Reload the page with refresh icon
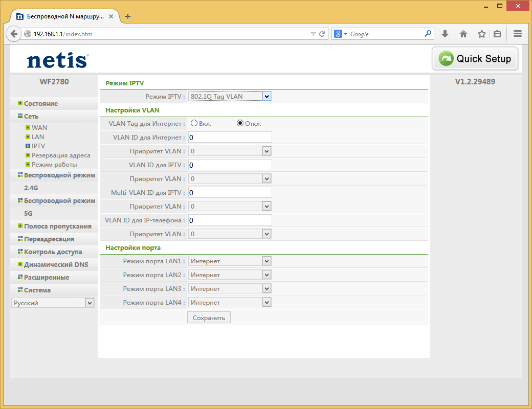532x409 pixels. [x=322, y=34]
